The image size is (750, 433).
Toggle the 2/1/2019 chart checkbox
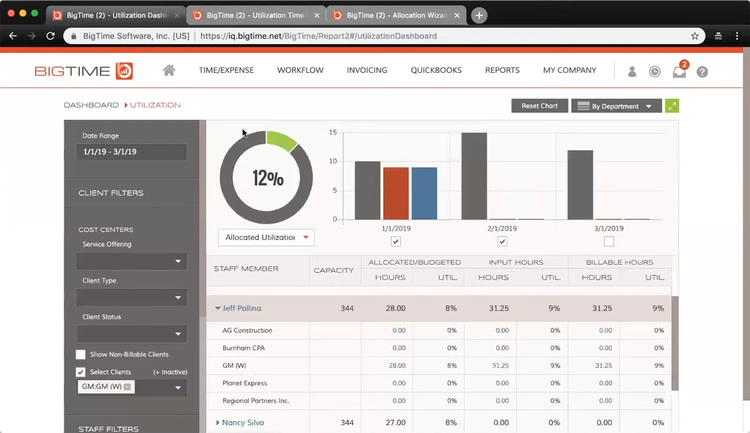(502, 242)
